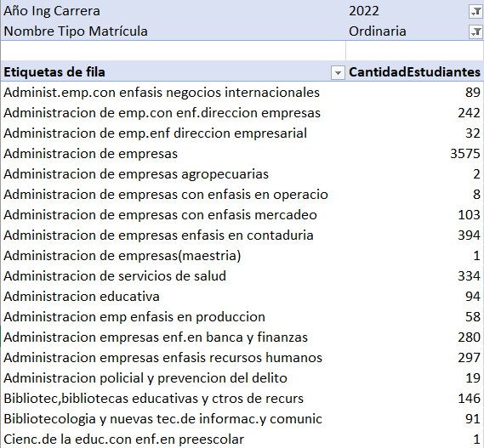
Task: Click the Año Ing Carrera label cell
Action: click(x=174, y=11)
